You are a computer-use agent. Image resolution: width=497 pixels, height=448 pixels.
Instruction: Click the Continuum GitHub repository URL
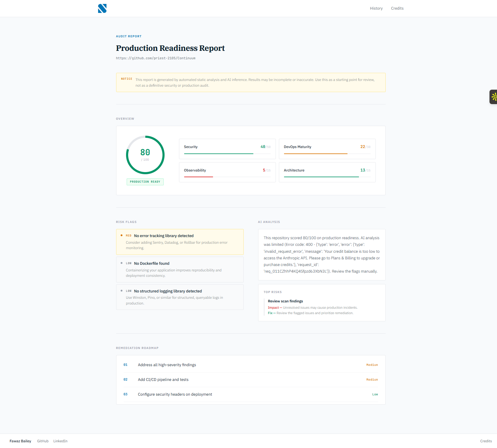click(x=156, y=58)
